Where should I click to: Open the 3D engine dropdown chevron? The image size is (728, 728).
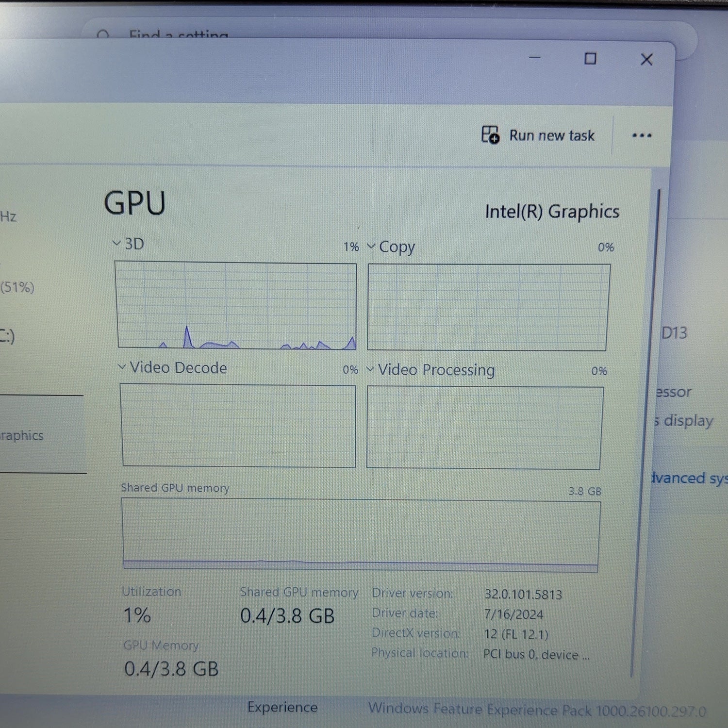(x=116, y=243)
